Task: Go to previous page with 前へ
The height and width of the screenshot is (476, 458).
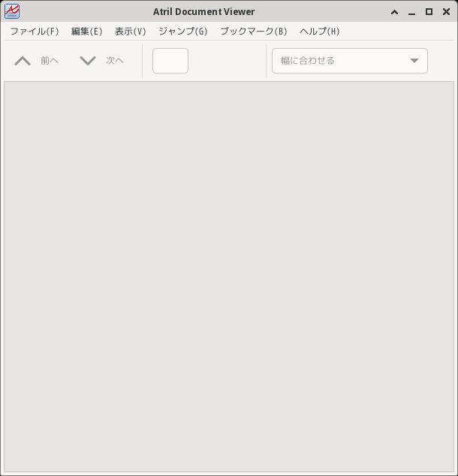Action: pyautogui.click(x=37, y=61)
